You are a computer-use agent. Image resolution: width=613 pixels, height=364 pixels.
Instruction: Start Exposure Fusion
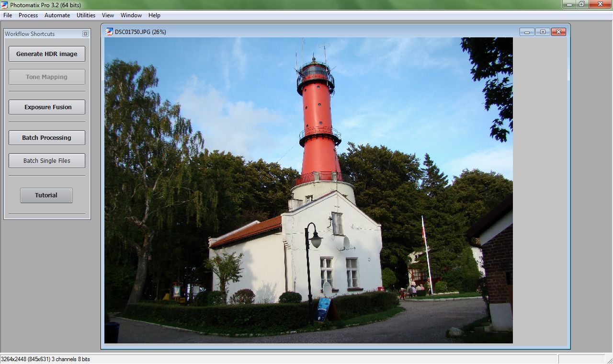point(47,107)
